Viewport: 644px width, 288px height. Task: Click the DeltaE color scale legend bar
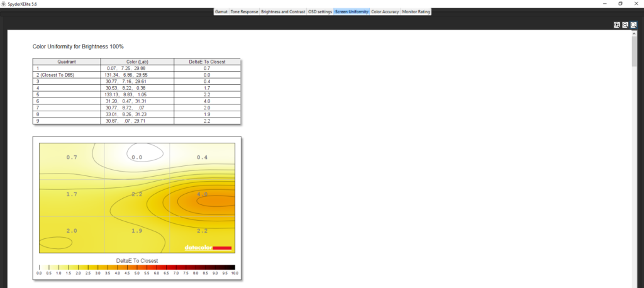pos(137,267)
